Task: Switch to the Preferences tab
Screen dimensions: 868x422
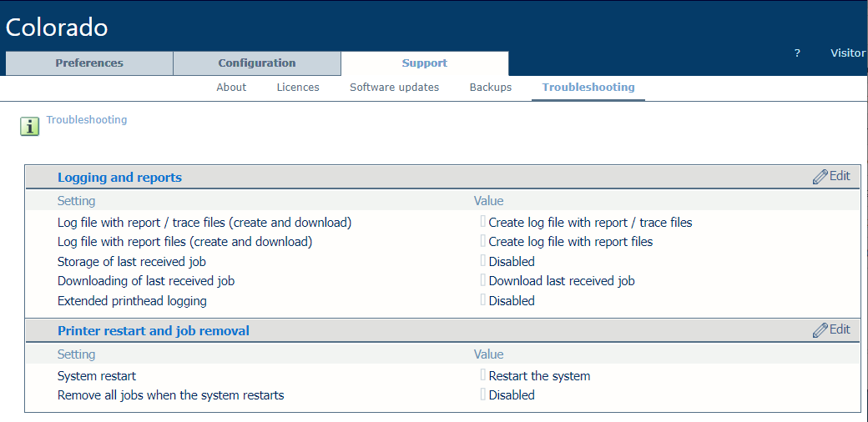Action: tap(89, 63)
